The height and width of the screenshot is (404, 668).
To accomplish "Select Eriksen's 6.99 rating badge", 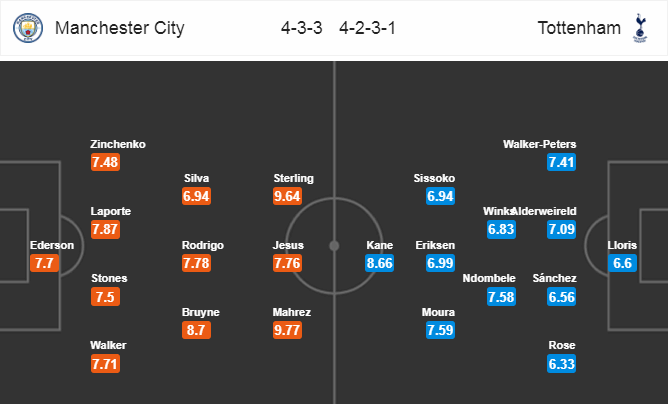I will [x=440, y=263].
